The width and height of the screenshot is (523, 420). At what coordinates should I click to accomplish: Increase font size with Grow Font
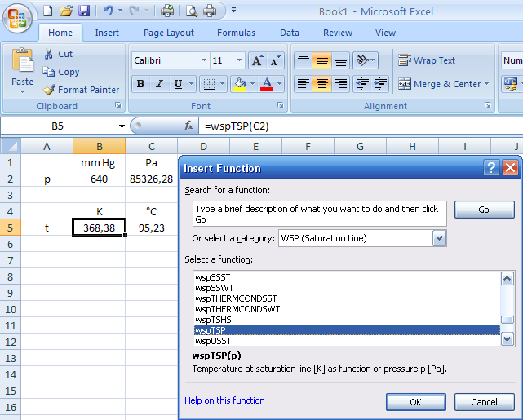click(257, 60)
